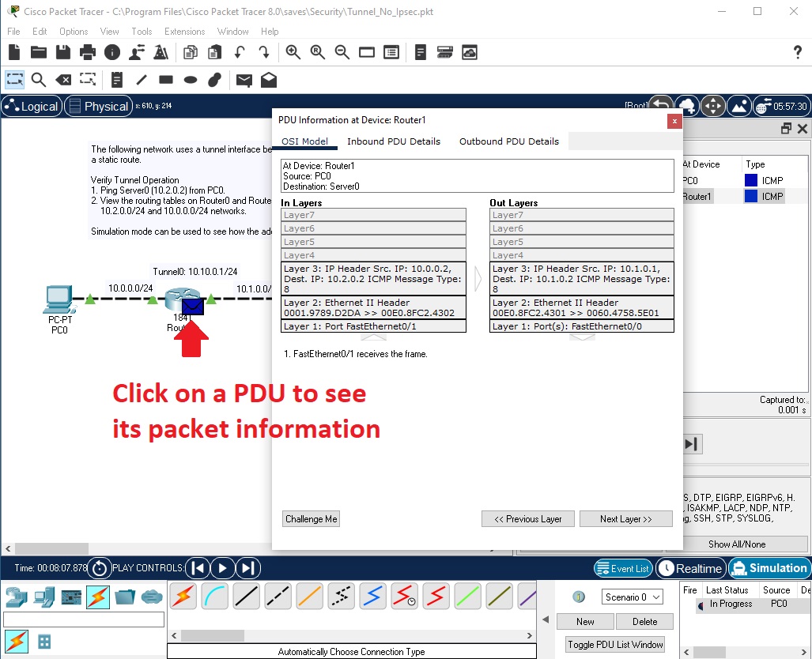Undo the last action
812x659 pixels.
click(x=240, y=52)
